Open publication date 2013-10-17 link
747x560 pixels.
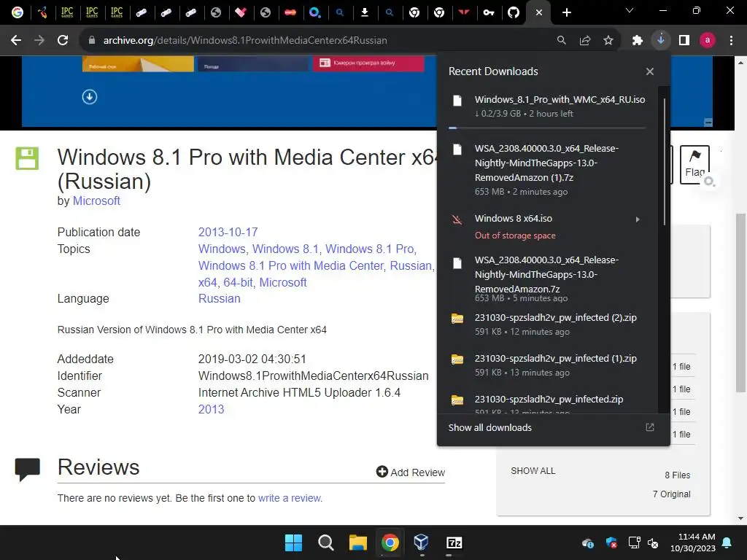point(228,232)
